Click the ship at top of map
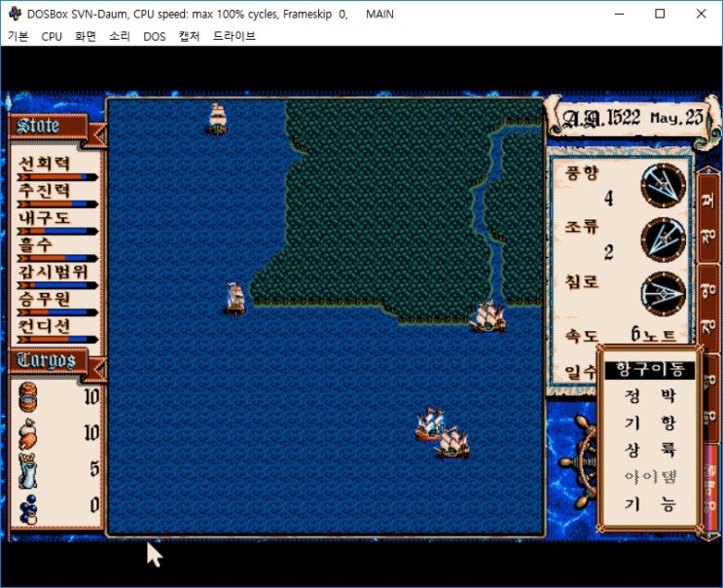Viewport: 723px width, 588px height. (217, 119)
